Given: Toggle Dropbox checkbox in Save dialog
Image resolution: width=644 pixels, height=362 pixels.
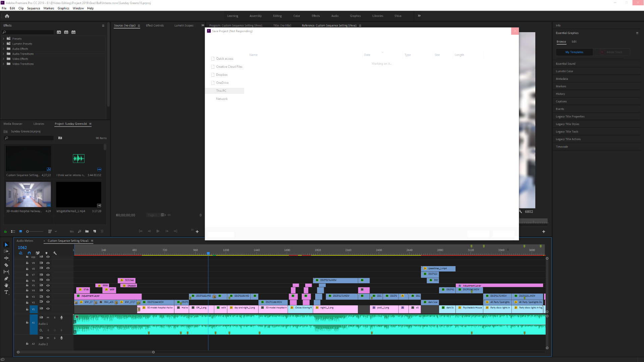Looking at the screenshot, I should tap(212, 74).
